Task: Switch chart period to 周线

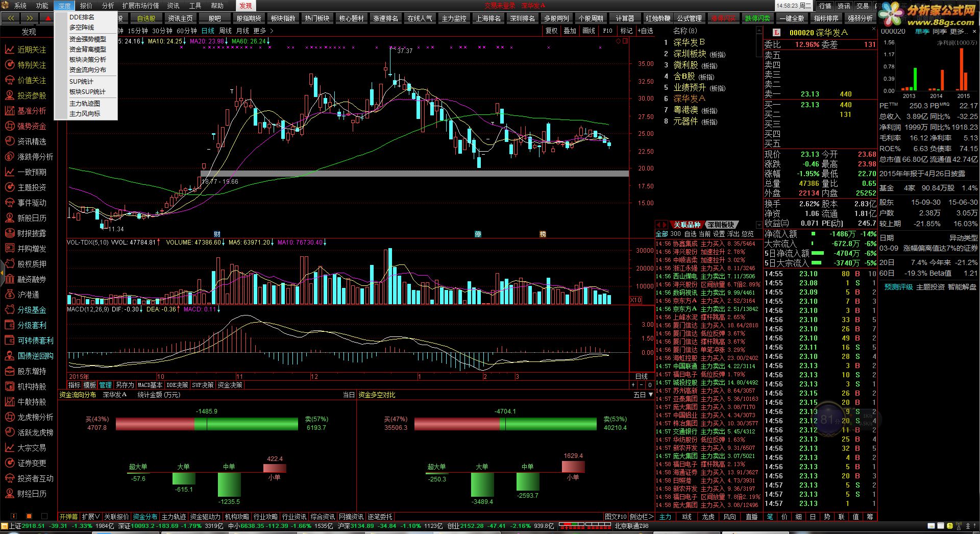Action: pos(225,31)
